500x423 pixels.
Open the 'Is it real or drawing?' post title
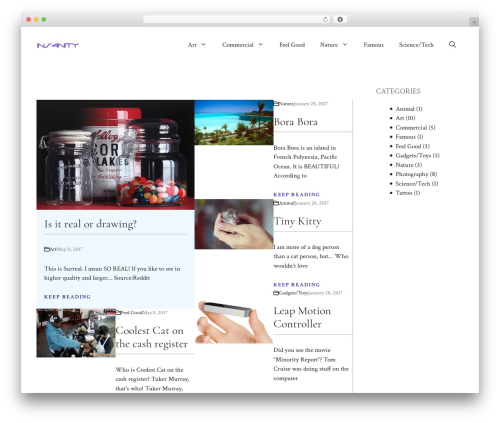tap(90, 224)
